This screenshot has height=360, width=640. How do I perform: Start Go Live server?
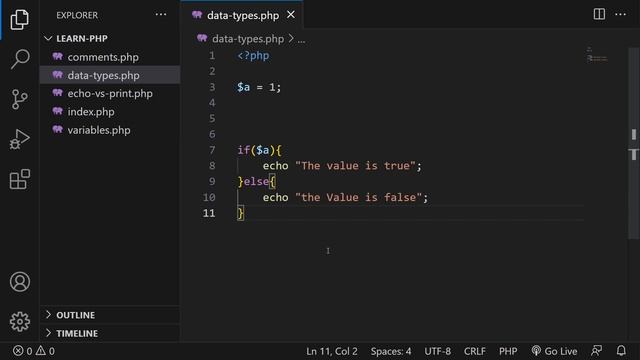(x=554, y=351)
